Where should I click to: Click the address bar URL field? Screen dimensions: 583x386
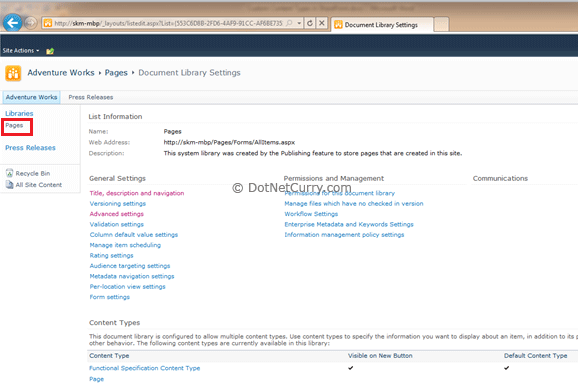point(168,23)
